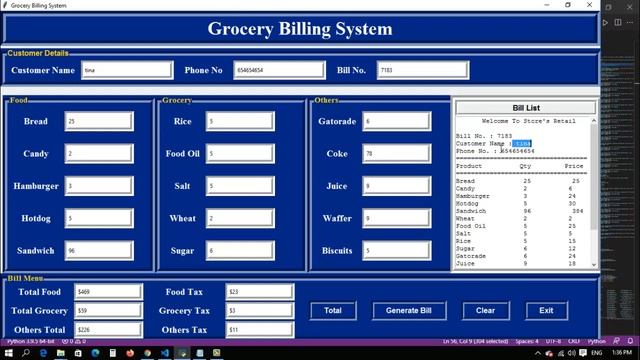Image resolution: width=640 pixels, height=360 pixels.
Task: Select the Juice quantity field
Action: pos(397,186)
